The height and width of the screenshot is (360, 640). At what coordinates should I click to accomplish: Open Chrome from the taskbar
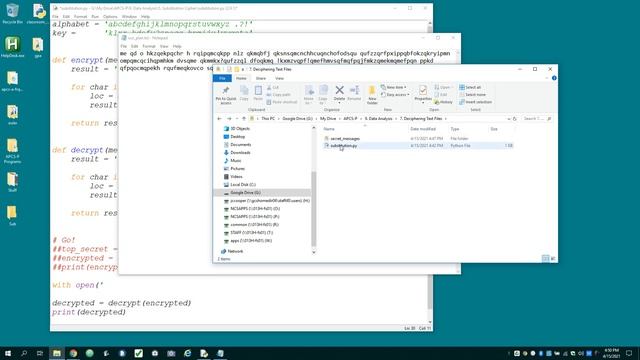pos(73,353)
